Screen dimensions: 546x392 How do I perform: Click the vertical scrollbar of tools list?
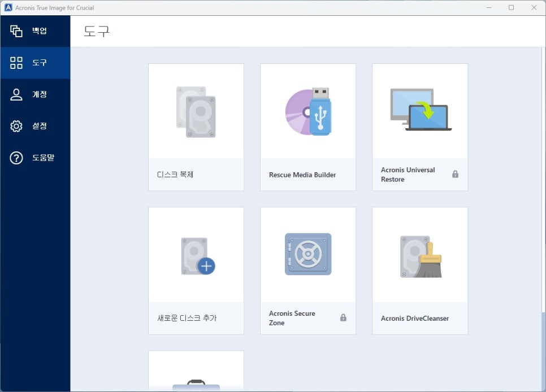(544, 180)
